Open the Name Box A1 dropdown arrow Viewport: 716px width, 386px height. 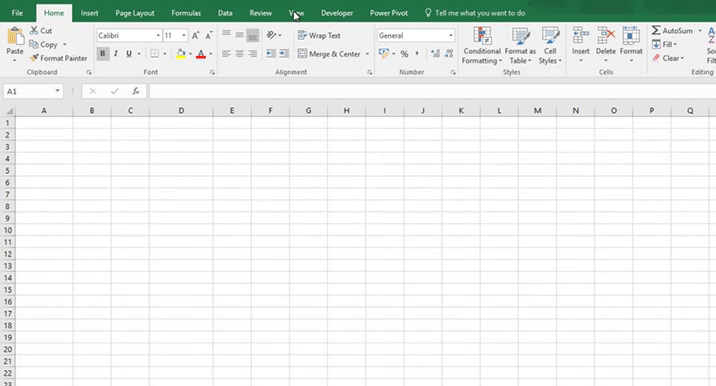[x=57, y=91]
